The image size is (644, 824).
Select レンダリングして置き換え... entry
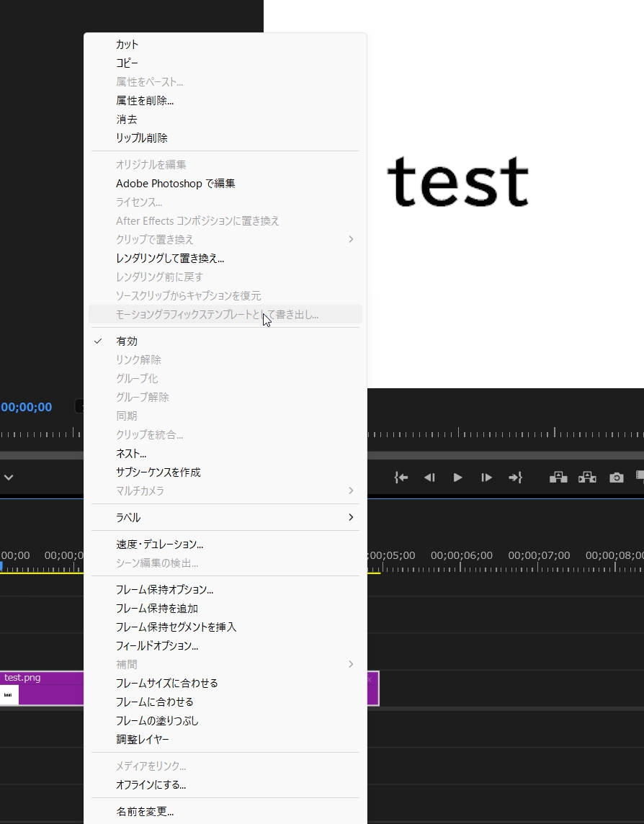(x=225, y=258)
